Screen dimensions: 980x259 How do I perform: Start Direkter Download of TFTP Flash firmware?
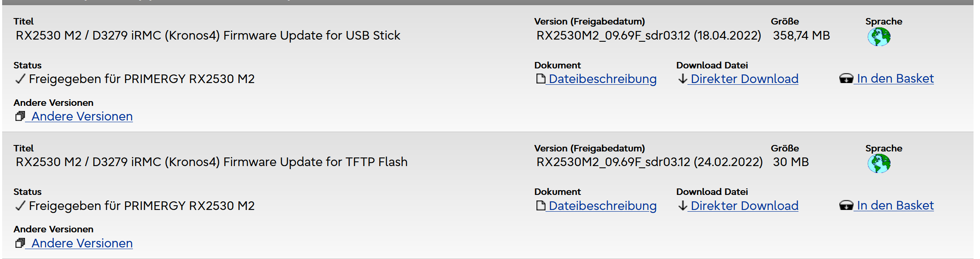744,206
